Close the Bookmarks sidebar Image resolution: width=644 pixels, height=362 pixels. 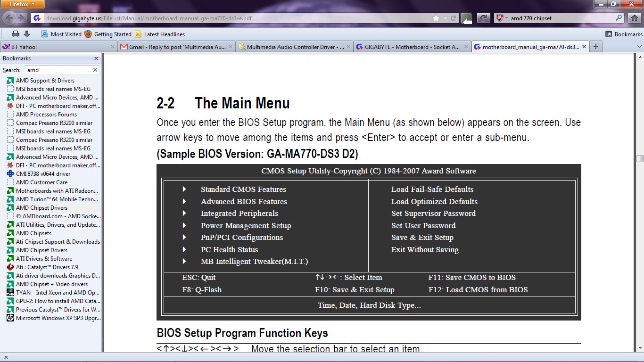(96, 58)
